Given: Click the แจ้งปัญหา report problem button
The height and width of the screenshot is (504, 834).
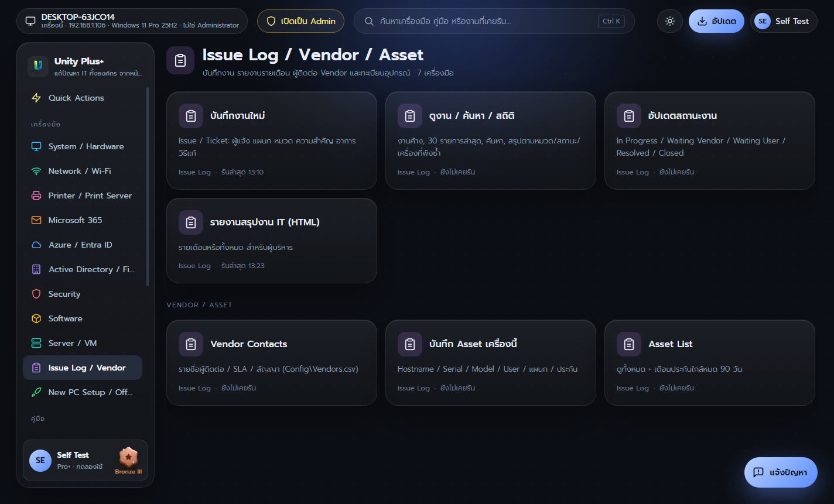Looking at the screenshot, I should coord(781,472).
